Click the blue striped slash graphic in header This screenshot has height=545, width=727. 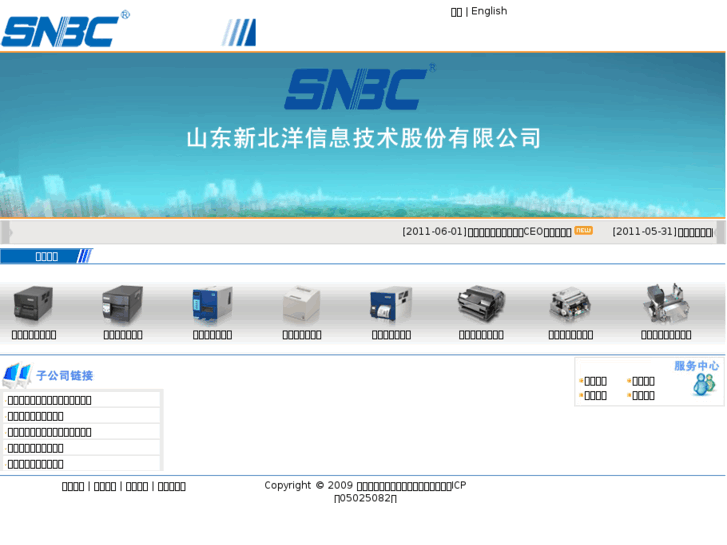[239, 32]
